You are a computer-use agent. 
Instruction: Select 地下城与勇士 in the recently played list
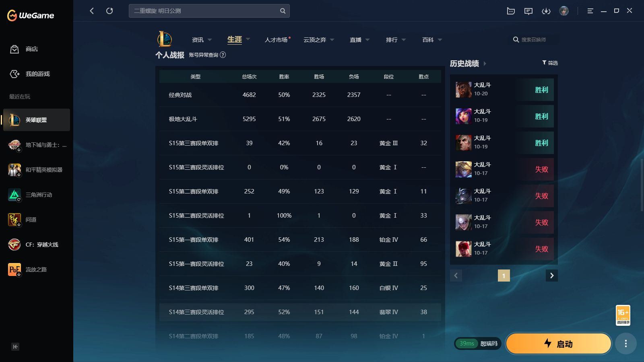click(36, 145)
